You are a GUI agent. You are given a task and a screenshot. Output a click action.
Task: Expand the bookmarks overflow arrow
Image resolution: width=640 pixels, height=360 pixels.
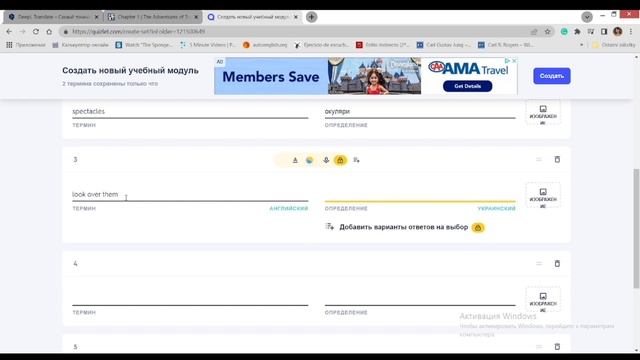tap(582, 45)
